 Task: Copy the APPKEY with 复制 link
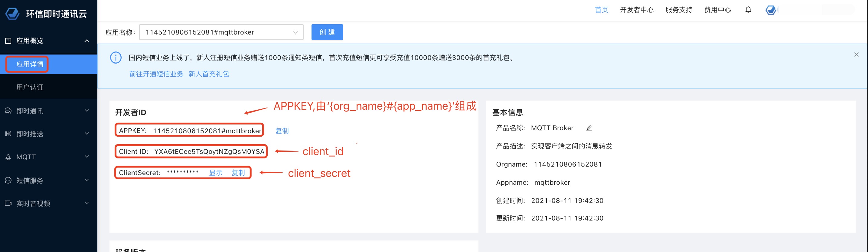click(282, 131)
